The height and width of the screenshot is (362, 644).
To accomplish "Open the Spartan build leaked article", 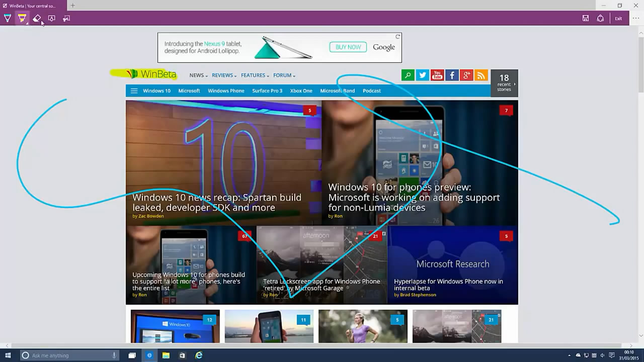I will [x=216, y=202].
